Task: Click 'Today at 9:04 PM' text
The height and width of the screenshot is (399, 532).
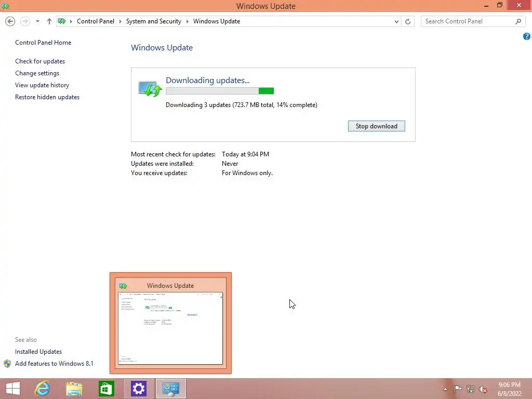Action: point(245,154)
